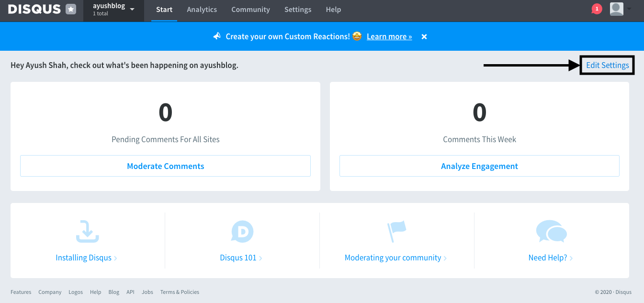Open Moderating your community link
644x303 pixels.
point(395,258)
